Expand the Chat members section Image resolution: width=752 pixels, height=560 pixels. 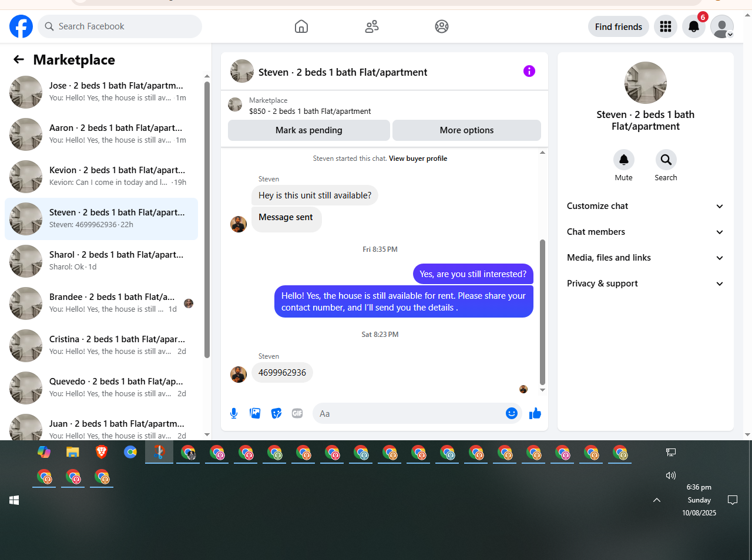pyautogui.click(x=646, y=232)
